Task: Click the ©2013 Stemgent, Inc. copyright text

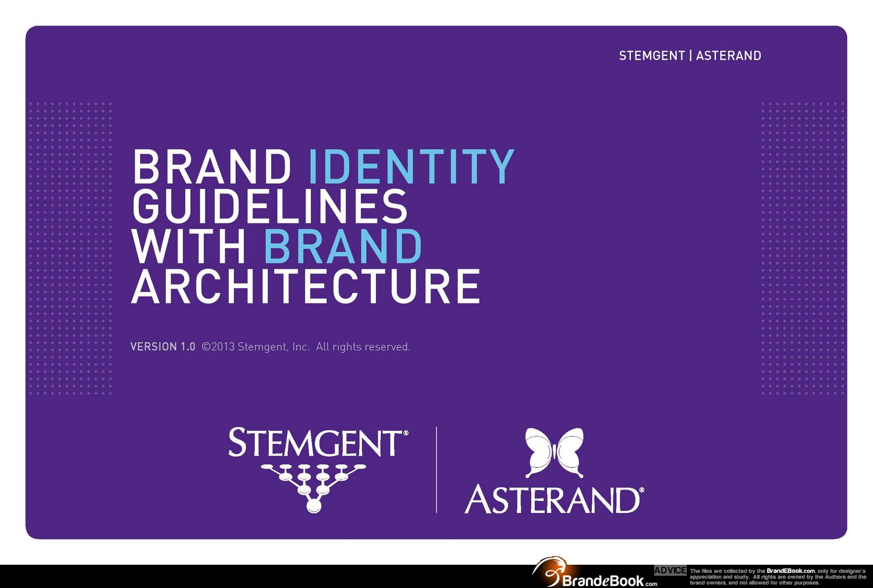Action: pyautogui.click(x=306, y=347)
